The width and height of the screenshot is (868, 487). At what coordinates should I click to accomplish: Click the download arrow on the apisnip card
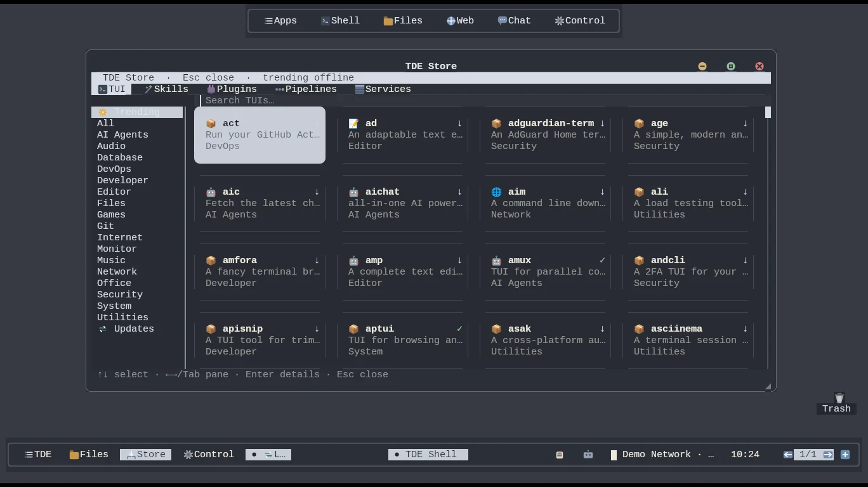317,329
